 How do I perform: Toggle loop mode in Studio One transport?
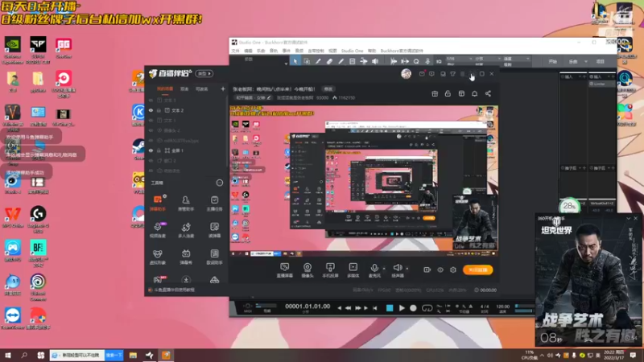point(427,308)
